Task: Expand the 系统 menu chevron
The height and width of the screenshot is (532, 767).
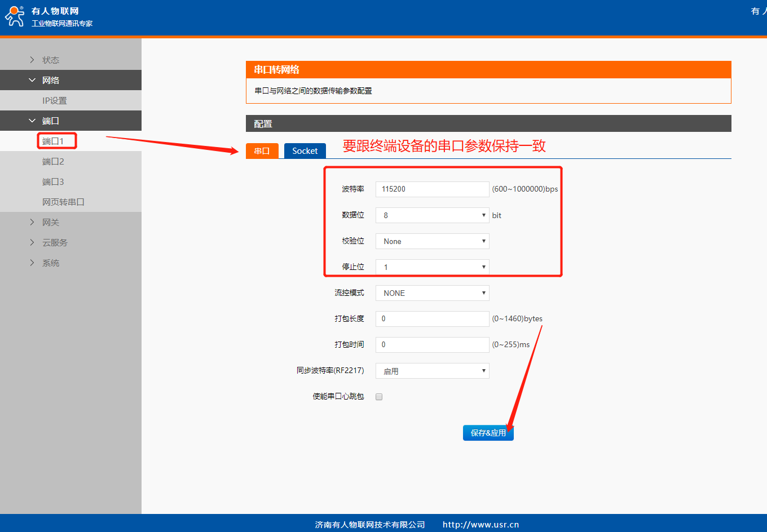Action: click(x=32, y=263)
